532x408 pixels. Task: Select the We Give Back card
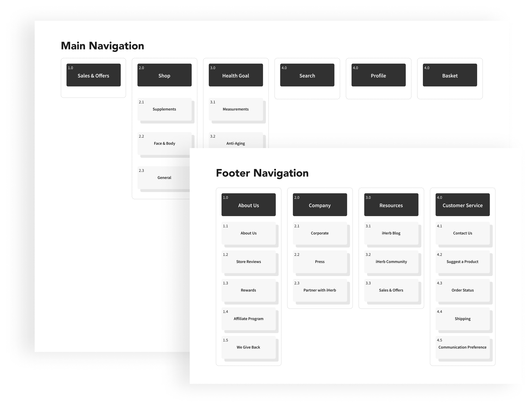pyautogui.click(x=248, y=347)
